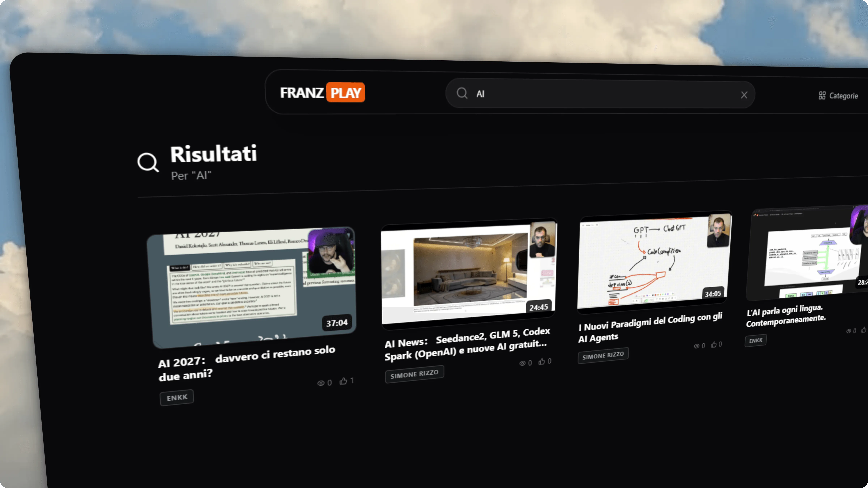Screen dimensions: 868x488
Task: Click the grid icon beside Categorie
Action: pos(822,96)
